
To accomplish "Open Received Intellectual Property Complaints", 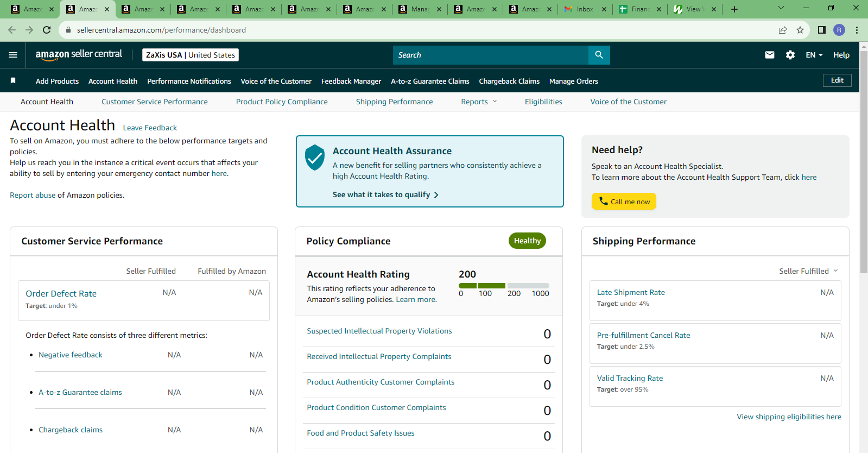I will click(x=379, y=356).
